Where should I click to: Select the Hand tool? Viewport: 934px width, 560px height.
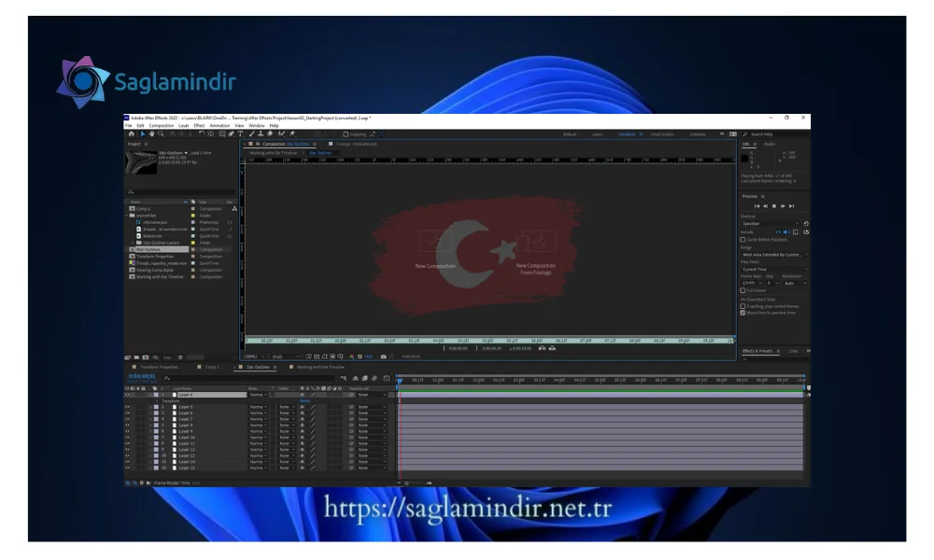point(152,133)
